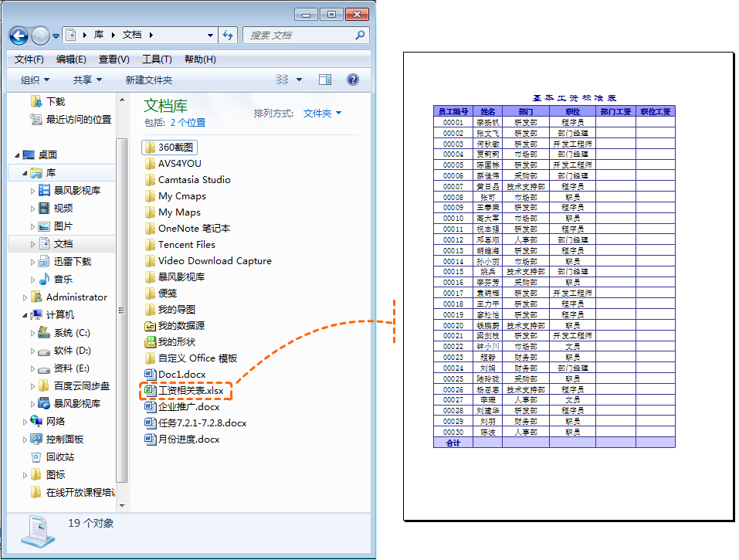Click the change view icon

283,80
